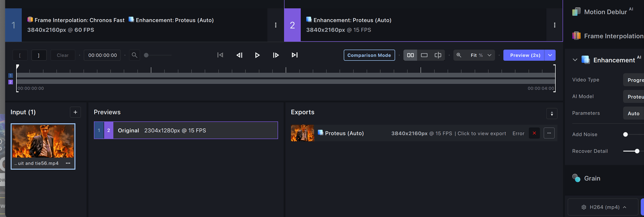
Task: Click the timeline zoom magnifier icon
Action: tap(134, 55)
